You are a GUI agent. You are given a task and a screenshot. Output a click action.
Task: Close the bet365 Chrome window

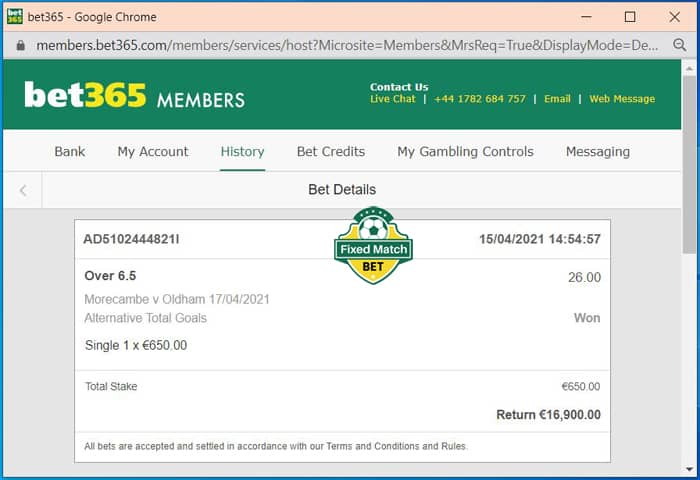point(674,17)
